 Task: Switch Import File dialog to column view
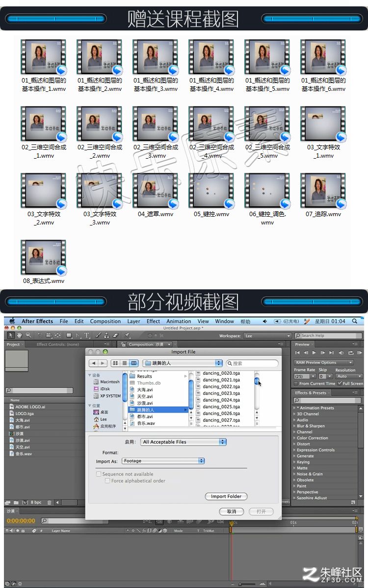[134, 363]
